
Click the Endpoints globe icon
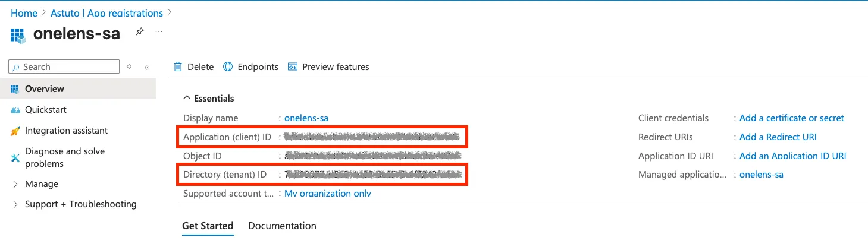[x=228, y=66]
